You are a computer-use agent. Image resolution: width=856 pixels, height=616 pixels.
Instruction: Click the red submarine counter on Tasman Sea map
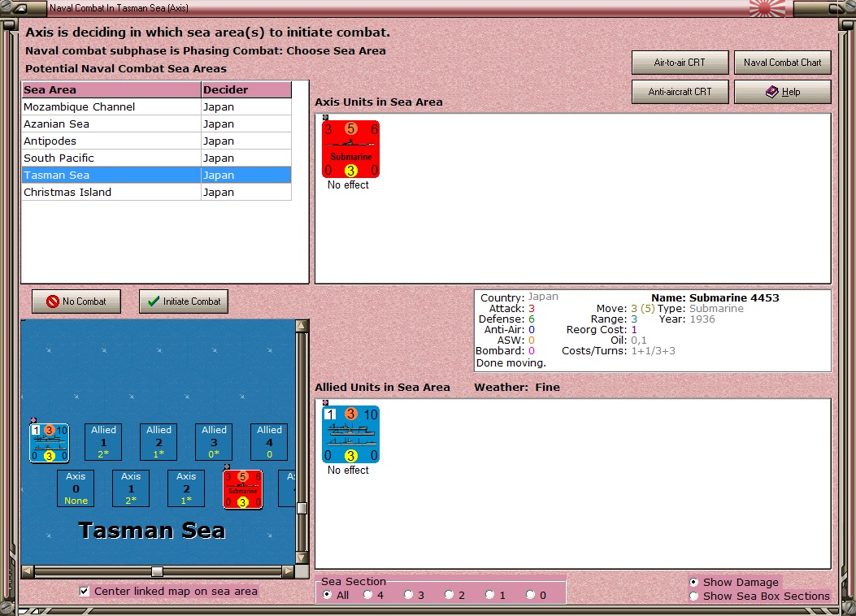(243, 489)
